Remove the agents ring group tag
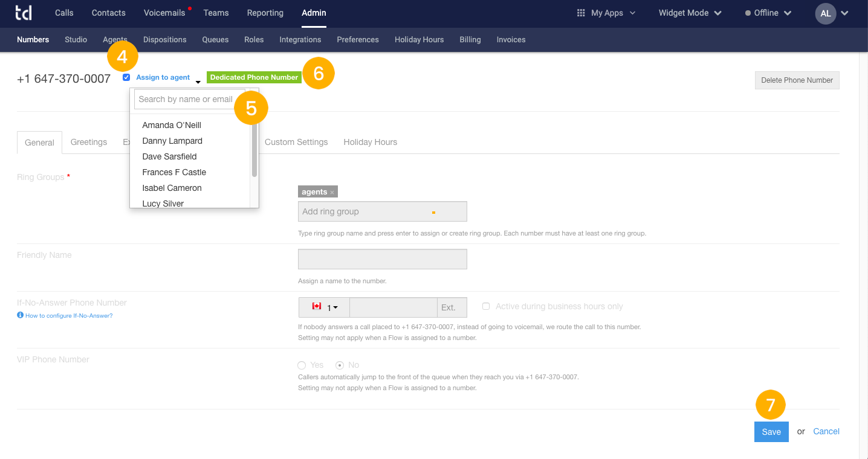868x459 pixels. point(332,192)
